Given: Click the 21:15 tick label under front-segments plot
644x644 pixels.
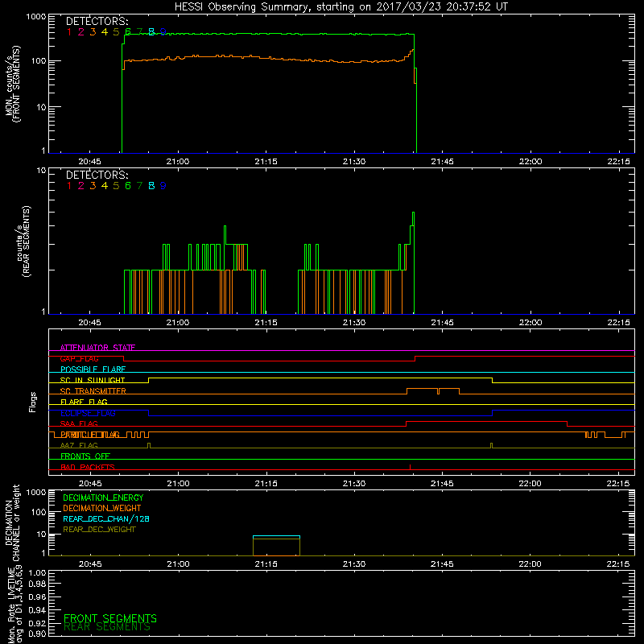Looking at the screenshot, I should coord(266,162).
